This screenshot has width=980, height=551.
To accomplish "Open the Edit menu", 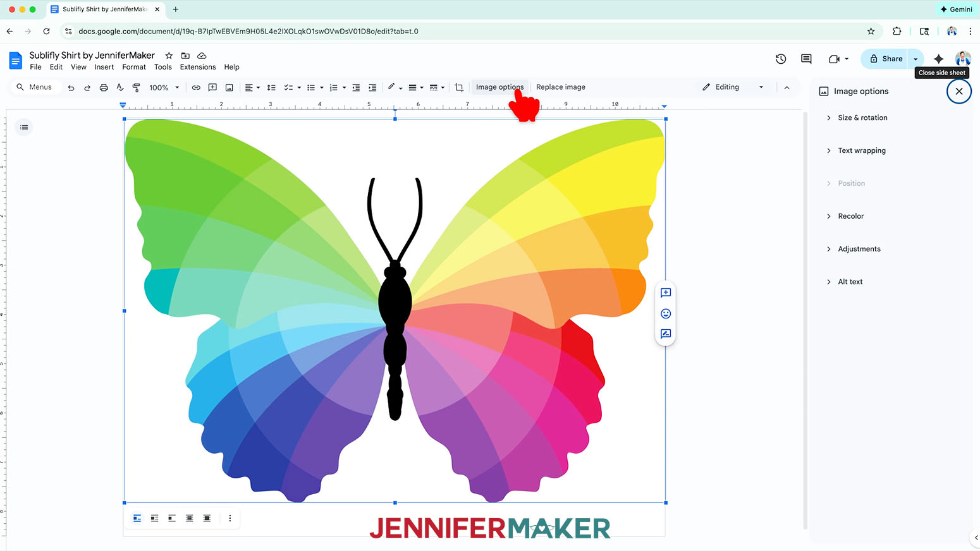I will point(56,67).
